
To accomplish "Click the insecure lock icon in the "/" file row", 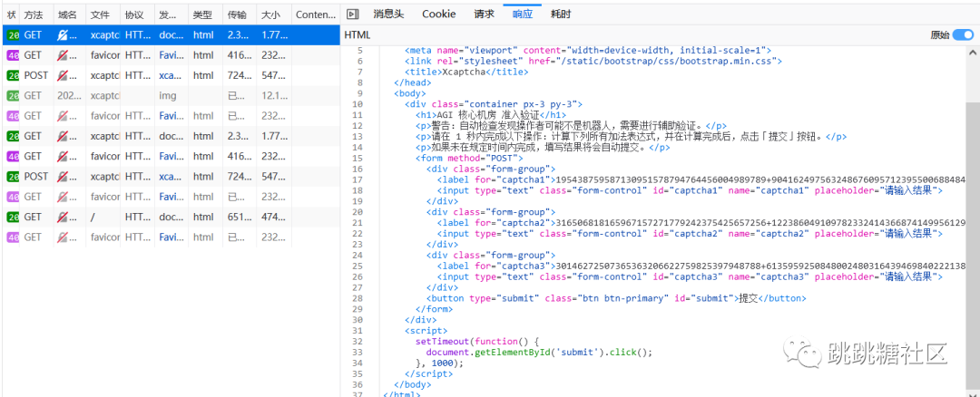I will coord(63,218).
